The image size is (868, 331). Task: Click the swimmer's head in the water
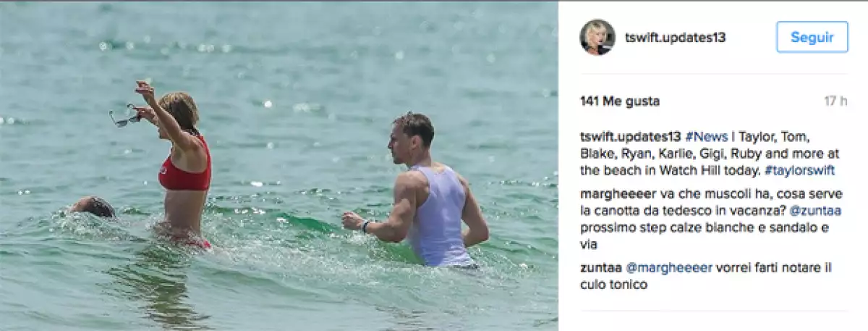click(94, 207)
